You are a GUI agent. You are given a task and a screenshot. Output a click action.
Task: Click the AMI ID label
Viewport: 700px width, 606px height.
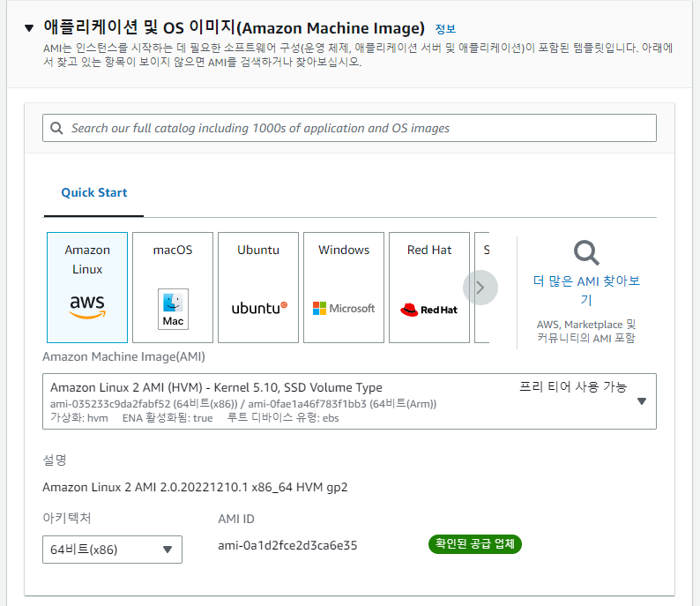pos(236,519)
